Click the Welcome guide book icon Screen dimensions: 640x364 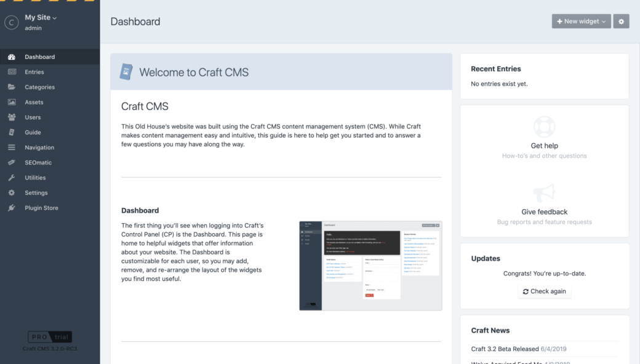(x=126, y=72)
